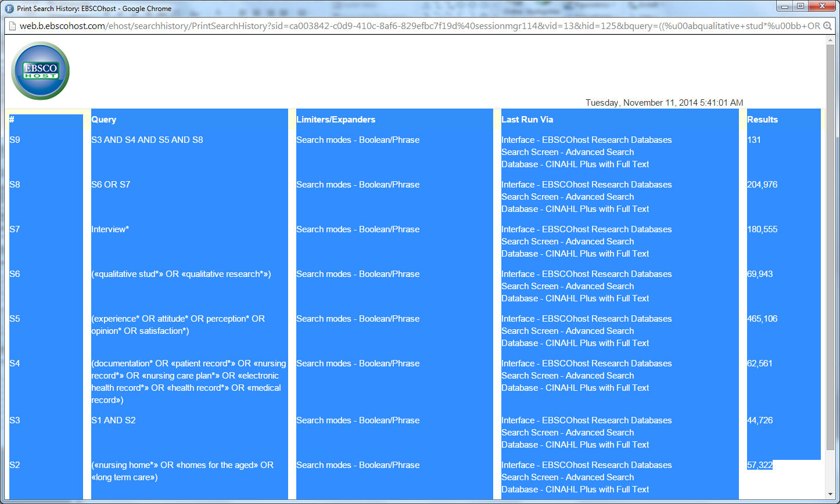The image size is (840, 504).
Task: Click 'Search modes - Boolean/Phrase' in S9 row
Action: pos(358,140)
